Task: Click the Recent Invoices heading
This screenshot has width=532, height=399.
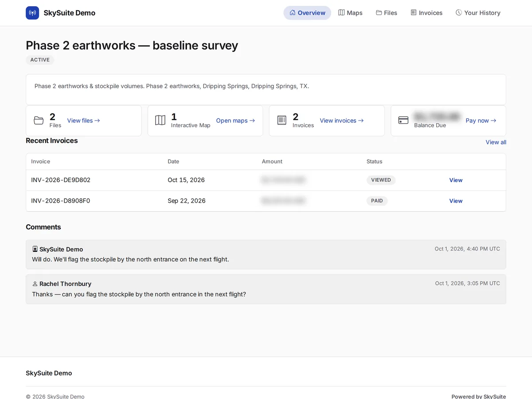Action: [x=52, y=141]
